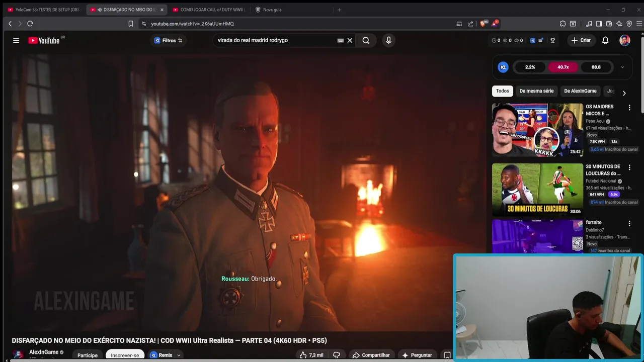This screenshot has height=362, width=644.
Task: Click Compartilhar share button
Action: (371, 355)
